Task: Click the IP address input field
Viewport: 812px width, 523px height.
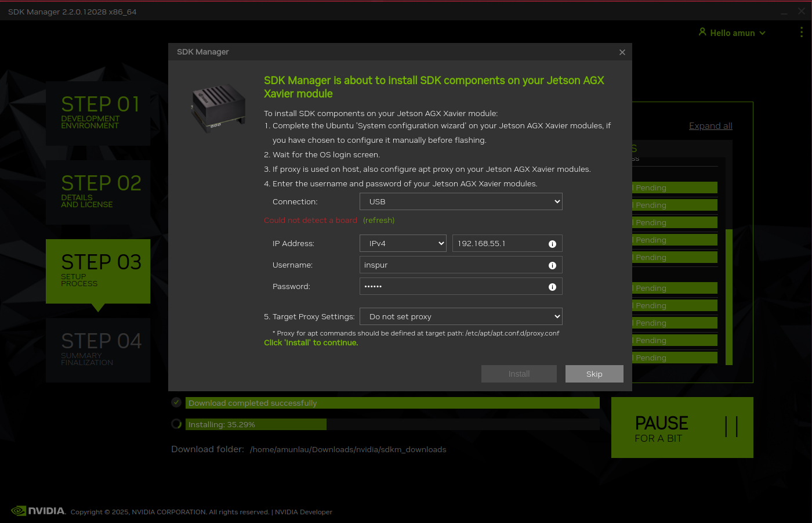Action: click(507, 243)
